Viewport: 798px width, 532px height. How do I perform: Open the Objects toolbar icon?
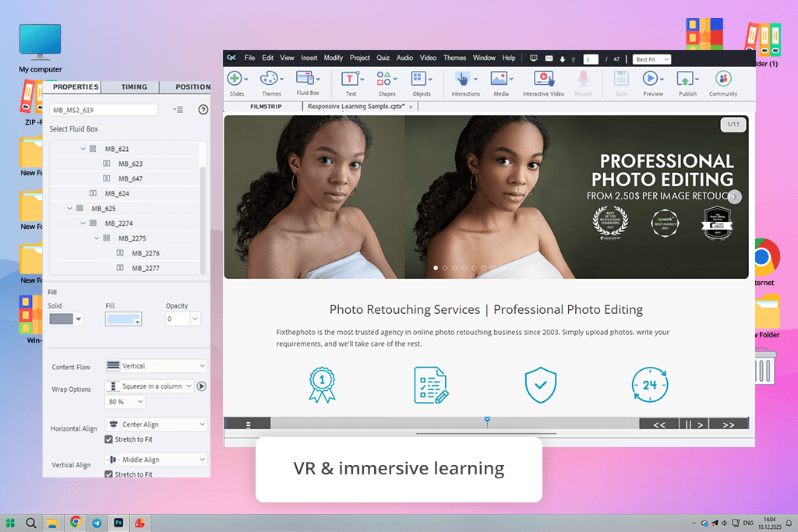point(418,79)
